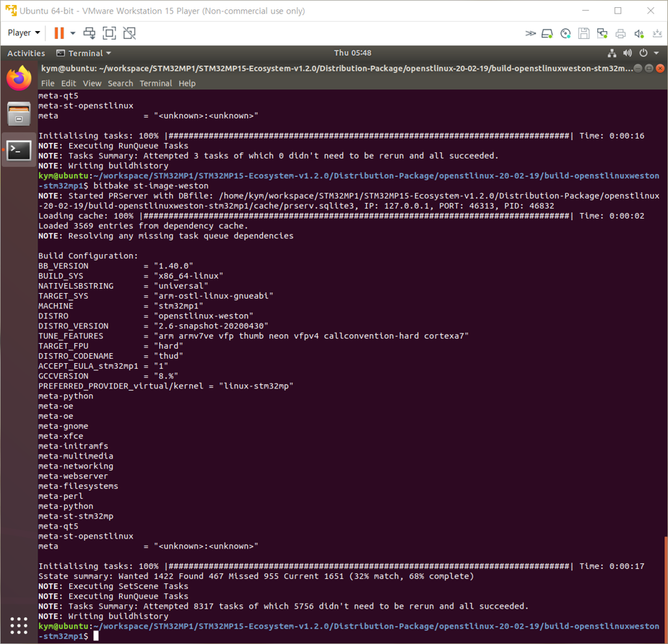Open the Terminal menu in the menu bar
This screenshot has height=644, width=668.
coord(156,84)
